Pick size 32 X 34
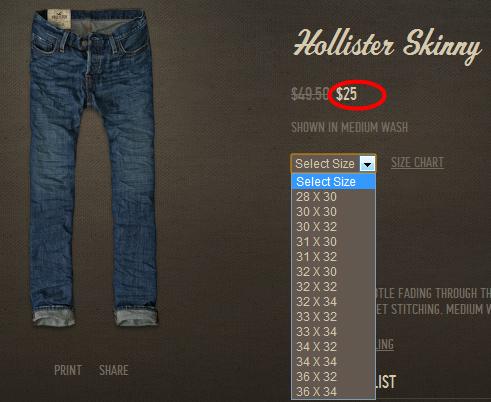The image size is (491, 402). 334,302
